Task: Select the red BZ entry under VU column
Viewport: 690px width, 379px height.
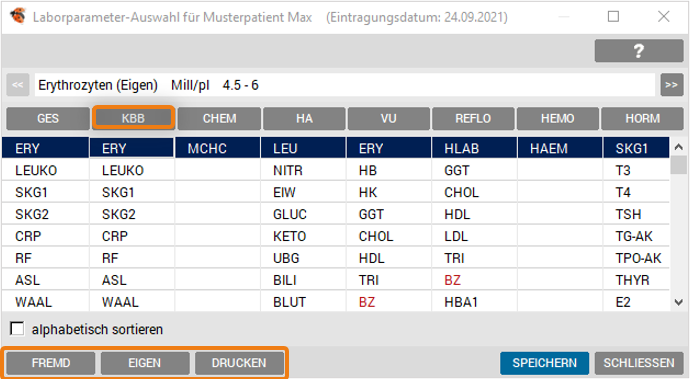Action: click(x=367, y=302)
